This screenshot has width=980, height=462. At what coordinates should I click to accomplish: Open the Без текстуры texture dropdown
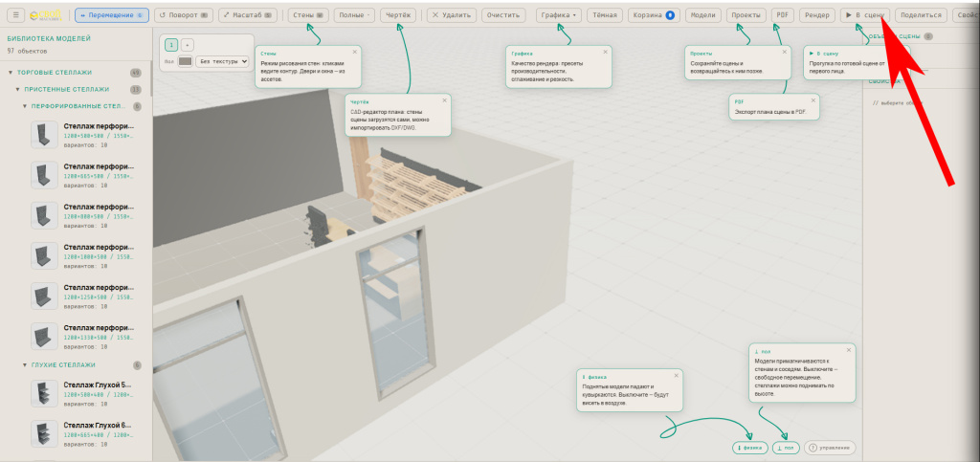(222, 61)
